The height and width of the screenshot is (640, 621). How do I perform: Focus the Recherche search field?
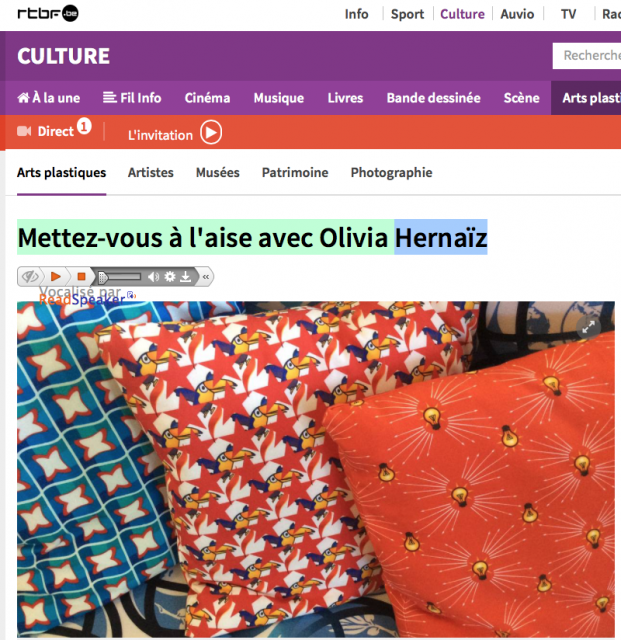587,56
